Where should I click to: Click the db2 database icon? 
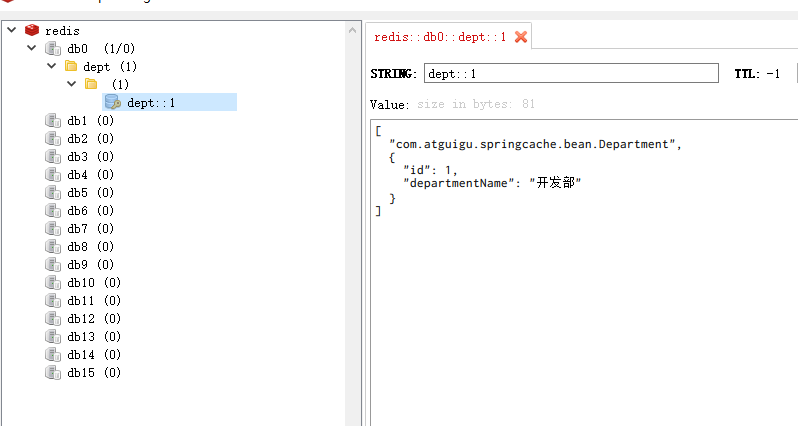tap(53, 138)
